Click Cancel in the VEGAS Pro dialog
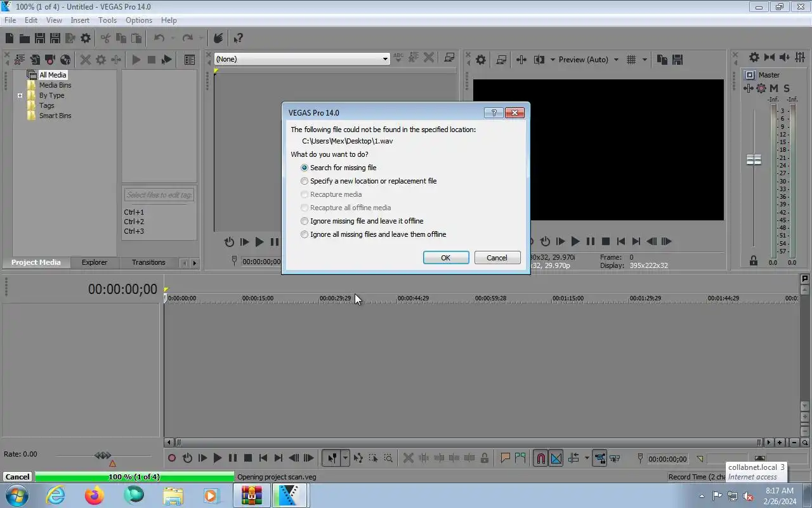This screenshot has height=508, width=812. [497, 258]
